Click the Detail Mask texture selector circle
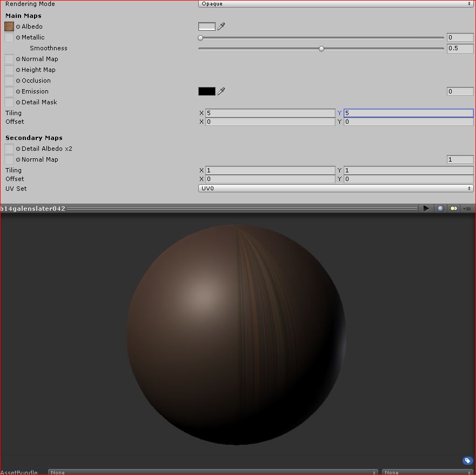476x475 pixels. [18, 102]
